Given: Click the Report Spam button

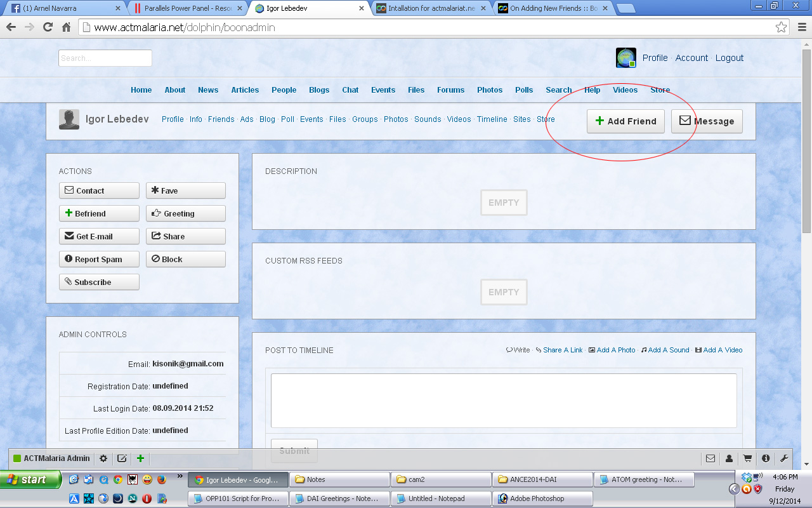Looking at the screenshot, I should click(x=99, y=259).
